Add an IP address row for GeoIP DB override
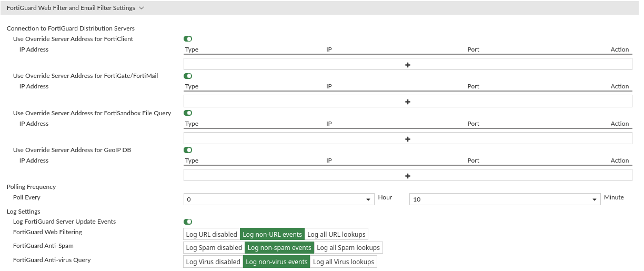Viewport: 644px width, 271px height. [408, 175]
